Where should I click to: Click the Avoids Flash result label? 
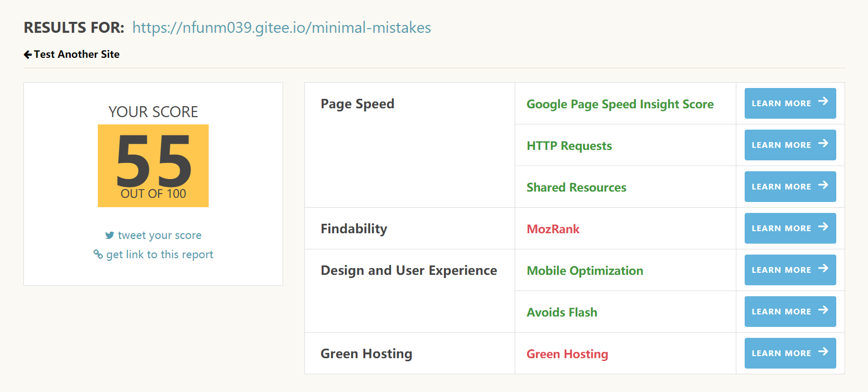click(561, 312)
